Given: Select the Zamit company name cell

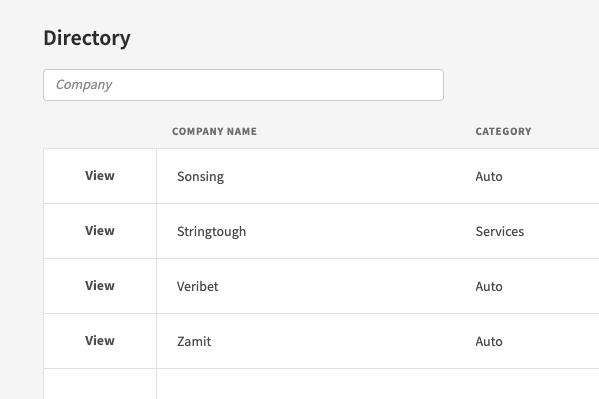Looking at the screenshot, I should (194, 341).
